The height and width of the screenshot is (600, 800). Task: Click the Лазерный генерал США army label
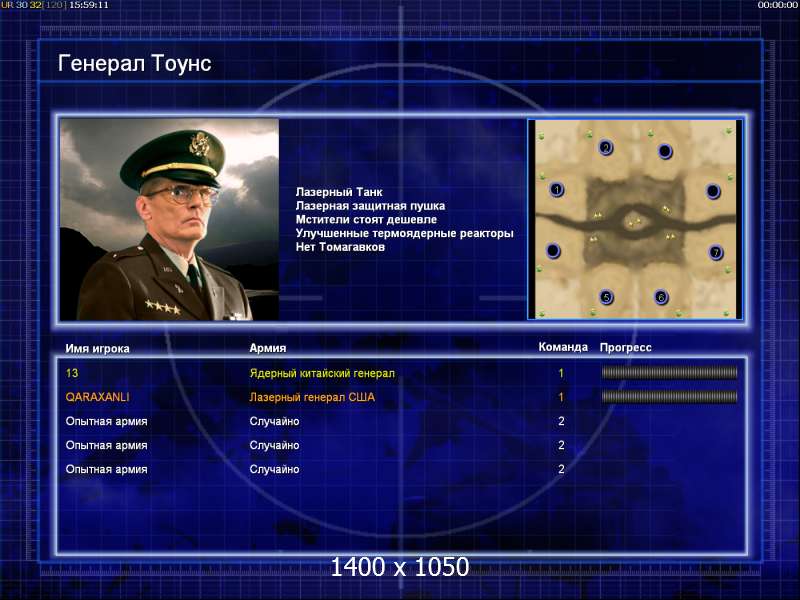pyautogui.click(x=312, y=397)
